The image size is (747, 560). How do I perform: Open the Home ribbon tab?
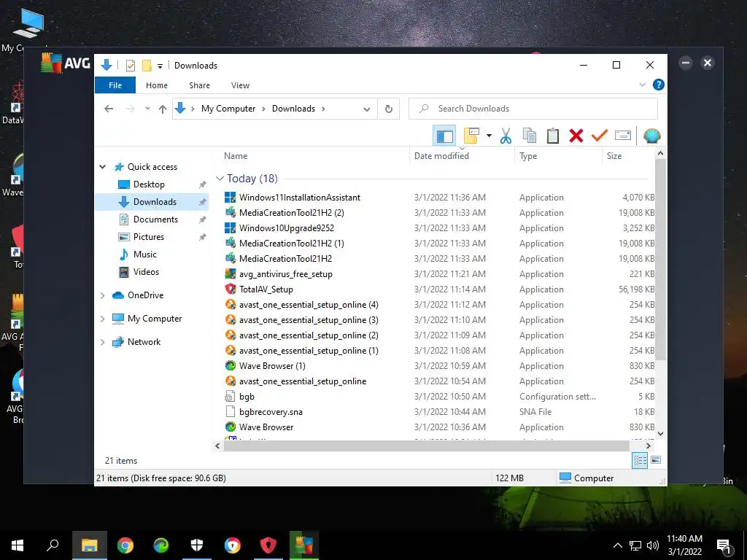point(157,85)
